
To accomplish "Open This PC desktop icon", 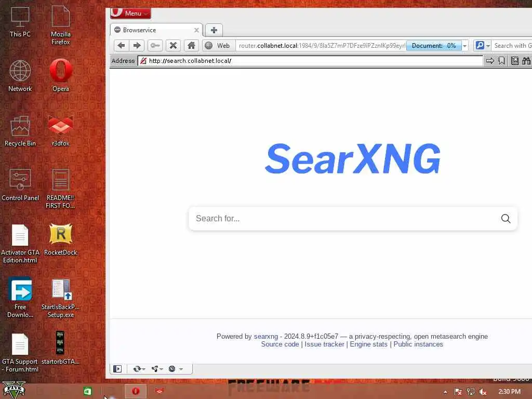I will point(20,22).
